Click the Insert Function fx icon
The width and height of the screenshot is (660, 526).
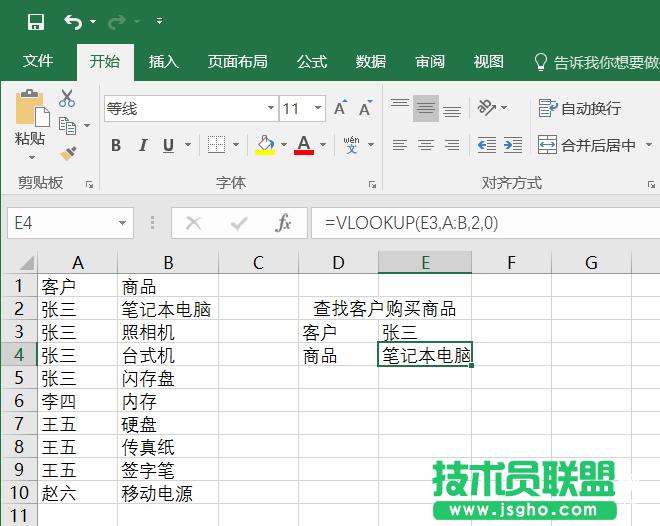click(x=283, y=223)
